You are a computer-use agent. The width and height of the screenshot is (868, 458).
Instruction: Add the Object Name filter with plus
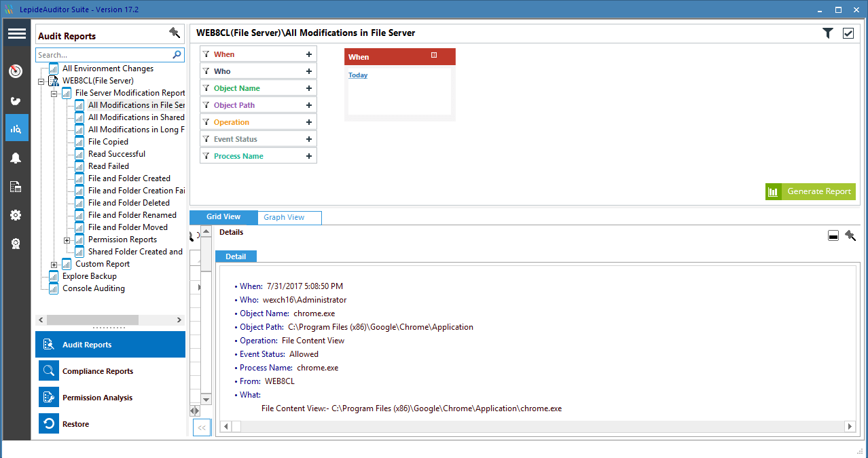pos(308,88)
